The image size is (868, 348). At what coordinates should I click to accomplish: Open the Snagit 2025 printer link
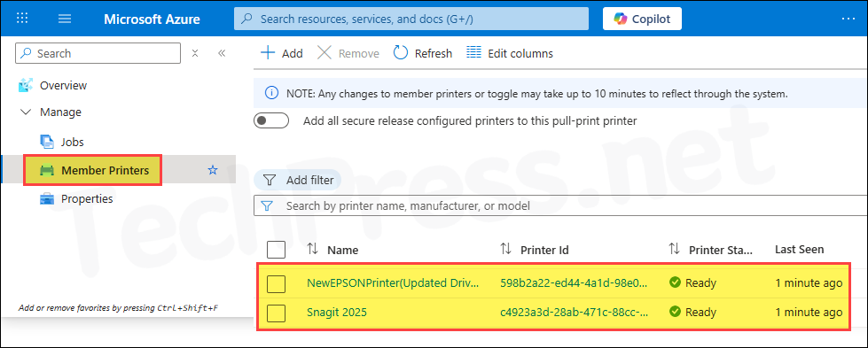337,312
